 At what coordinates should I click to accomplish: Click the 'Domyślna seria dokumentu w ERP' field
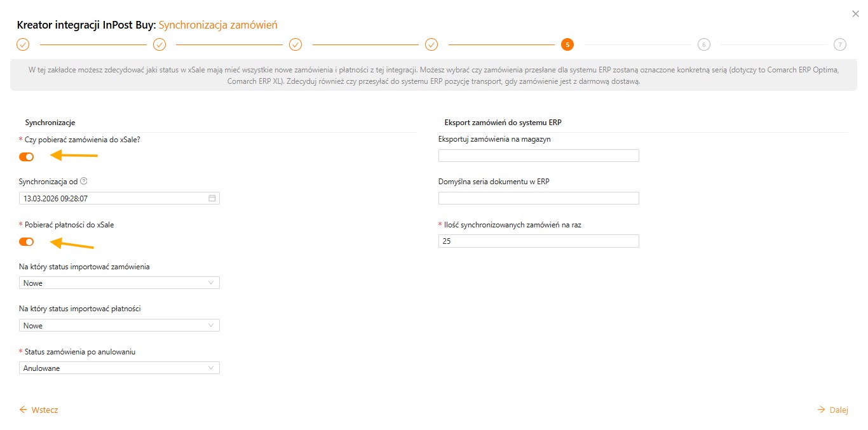[538, 198]
